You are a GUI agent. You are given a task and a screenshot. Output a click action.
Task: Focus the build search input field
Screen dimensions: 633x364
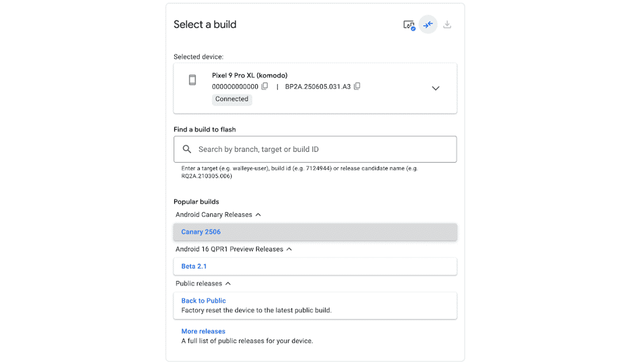pyautogui.click(x=322, y=149)
